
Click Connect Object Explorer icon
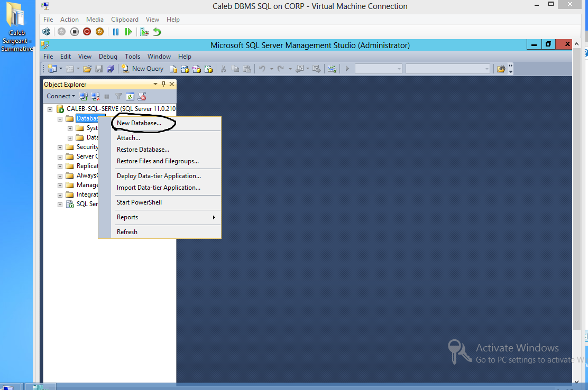pyautogui.click(x=84, y=96)
